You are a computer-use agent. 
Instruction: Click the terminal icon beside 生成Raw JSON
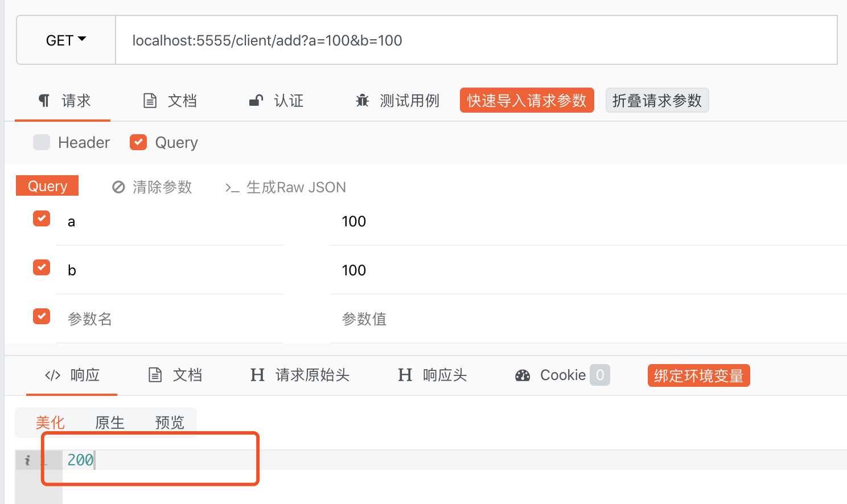point(232,188)
